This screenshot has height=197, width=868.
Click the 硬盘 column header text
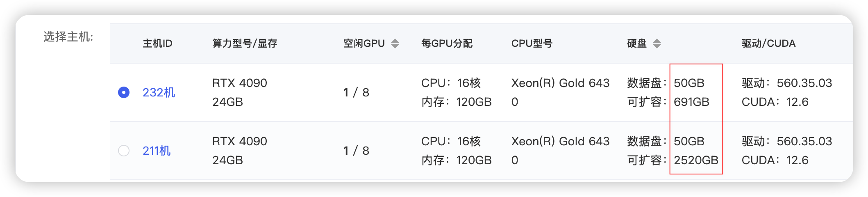pos(637,44)
